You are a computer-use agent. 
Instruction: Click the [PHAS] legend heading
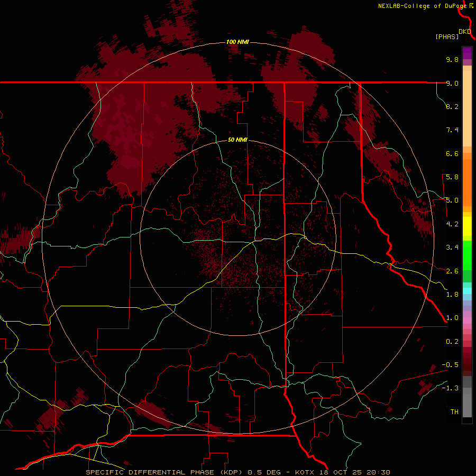click(x=447, y=36)
